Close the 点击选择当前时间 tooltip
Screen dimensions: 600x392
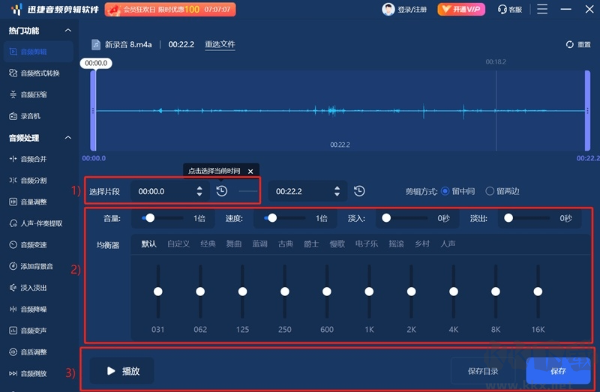pos(250,171)
